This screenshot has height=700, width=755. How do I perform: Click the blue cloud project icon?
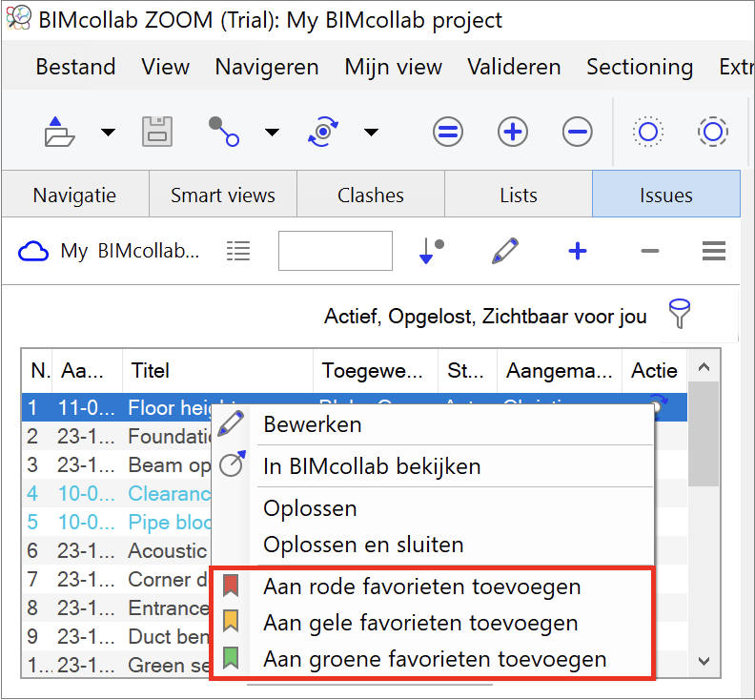[x=33, y=251]
